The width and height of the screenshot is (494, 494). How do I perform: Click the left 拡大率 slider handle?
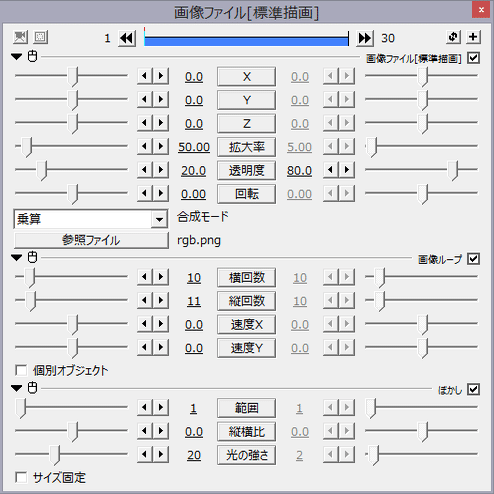[x=27, y=147]
